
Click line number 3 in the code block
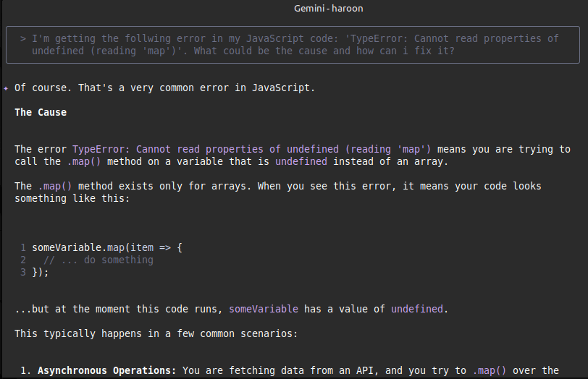[x=23, y=272]
